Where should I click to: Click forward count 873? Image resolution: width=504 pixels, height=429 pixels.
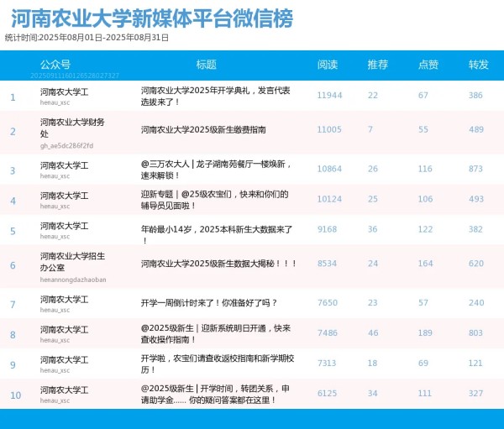[475, 169]
